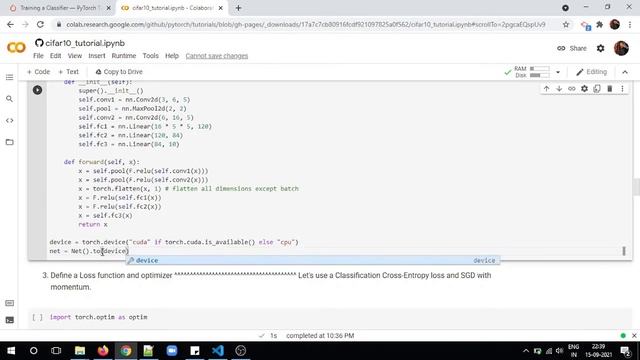640x360 pixels.
Task: Go to the Colab home logo
Action: 16,48
